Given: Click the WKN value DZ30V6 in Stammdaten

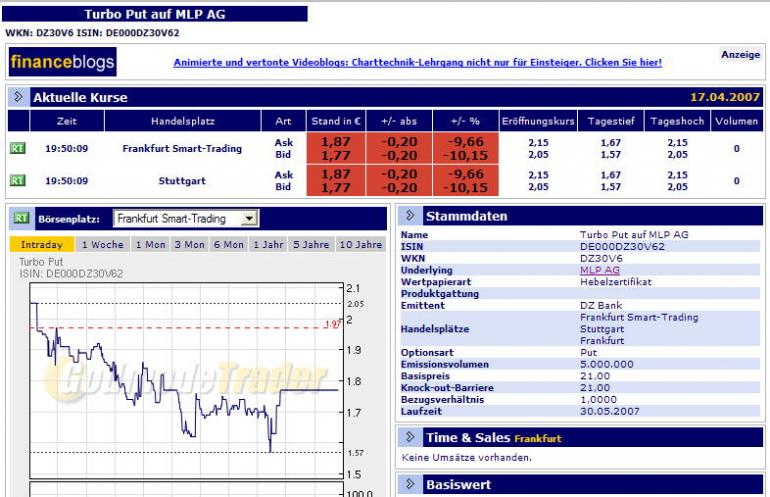Looking at the screenshot, I should pos(601,258).
